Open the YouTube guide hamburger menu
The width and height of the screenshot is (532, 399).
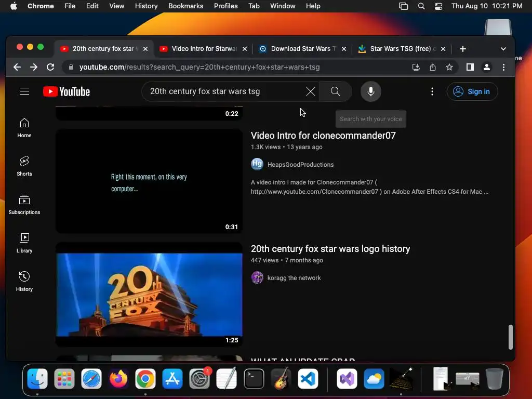[24, 91]
